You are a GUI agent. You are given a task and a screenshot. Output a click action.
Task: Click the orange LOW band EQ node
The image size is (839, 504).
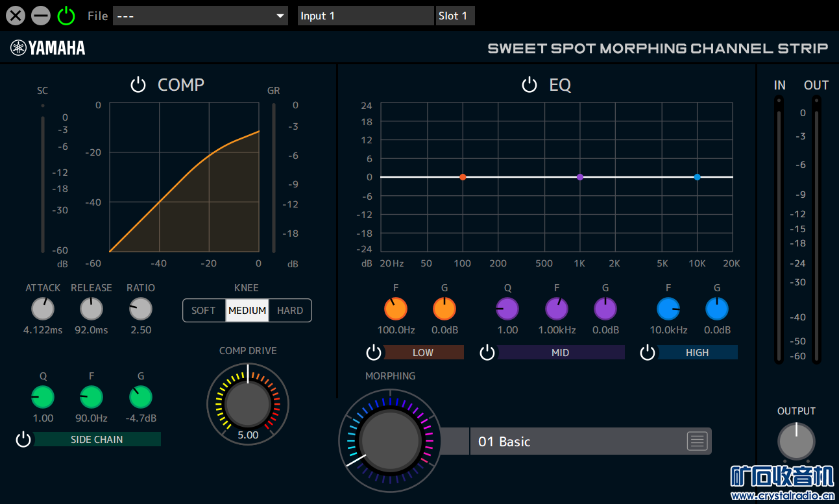[463, 177]
